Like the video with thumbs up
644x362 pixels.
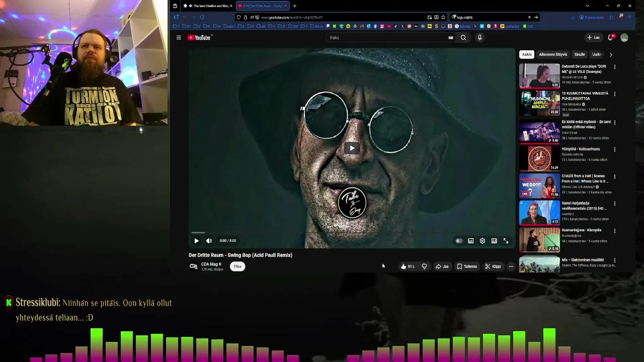[x=408, y=266]
